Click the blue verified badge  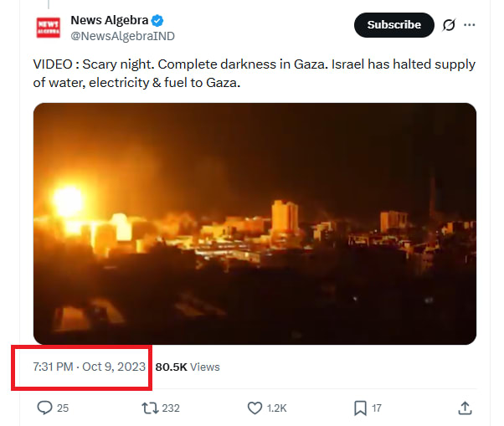click(157, 20)
